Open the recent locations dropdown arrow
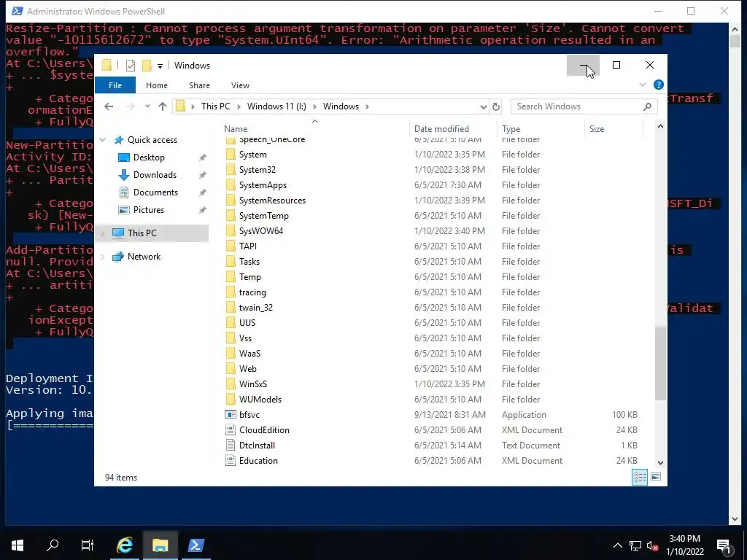Image resolution: width=747 pixels, height=560 pixels. click(147, 106)
